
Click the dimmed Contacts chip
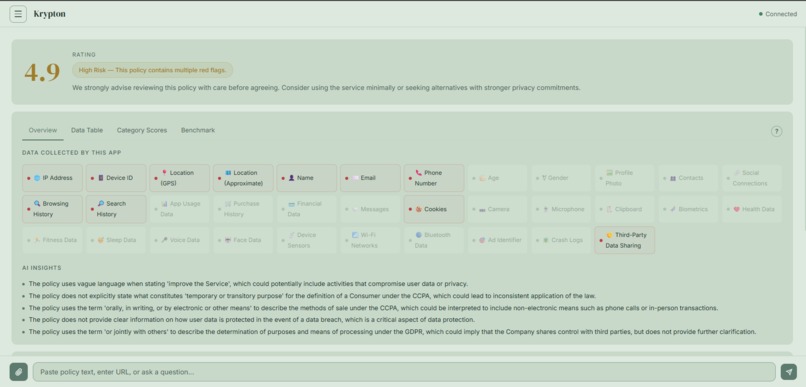point(688,178)
